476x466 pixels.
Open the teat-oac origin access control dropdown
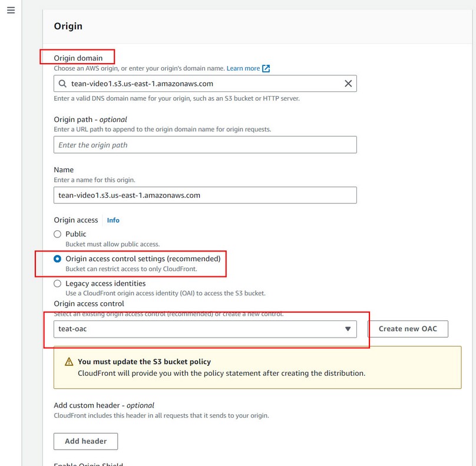[x=200, y=329]
